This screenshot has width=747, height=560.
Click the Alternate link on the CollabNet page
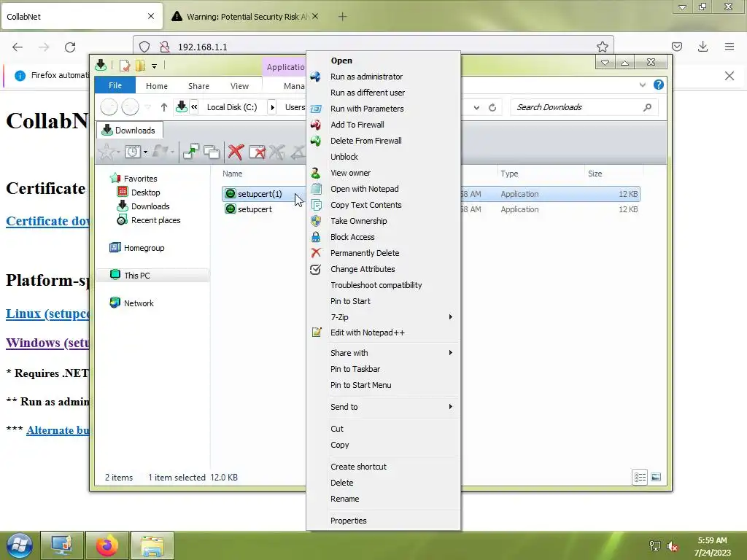click(58, 430)
